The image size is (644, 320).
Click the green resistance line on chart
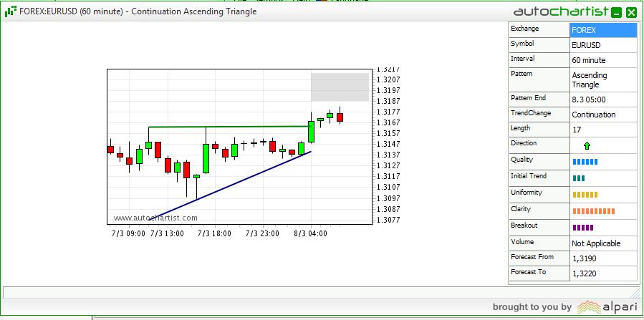229,127
